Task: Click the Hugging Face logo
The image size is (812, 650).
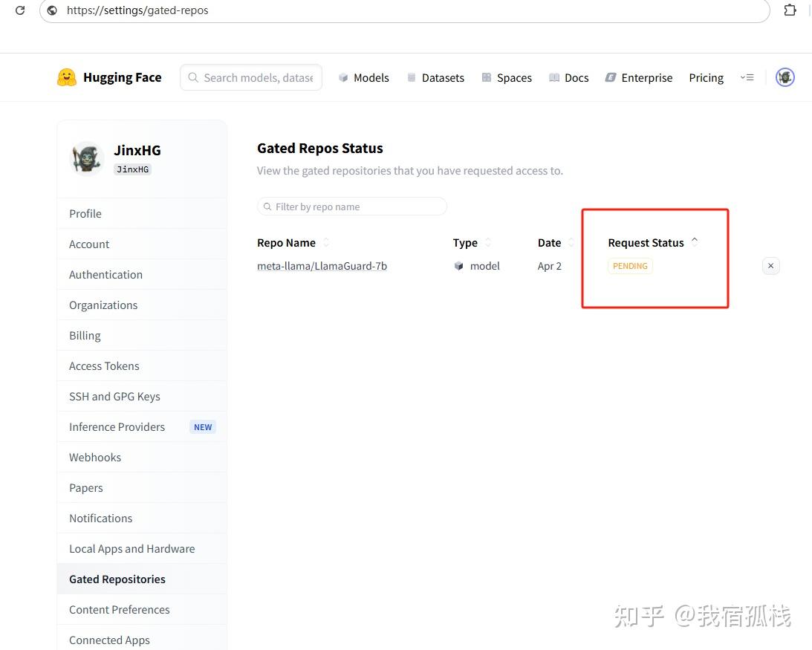Action: [x=67, y=77]
